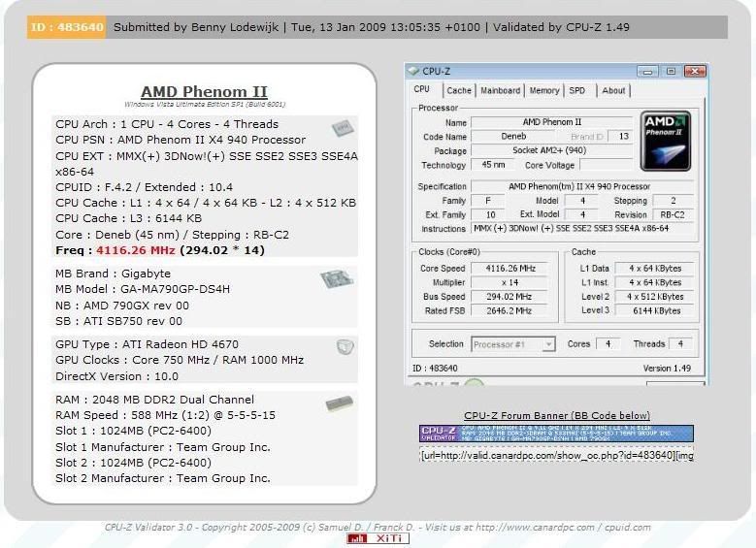Click the GPU icon beside GPU Type
Viewport: 756px width, 548px height.
click(x=345, y=346)
